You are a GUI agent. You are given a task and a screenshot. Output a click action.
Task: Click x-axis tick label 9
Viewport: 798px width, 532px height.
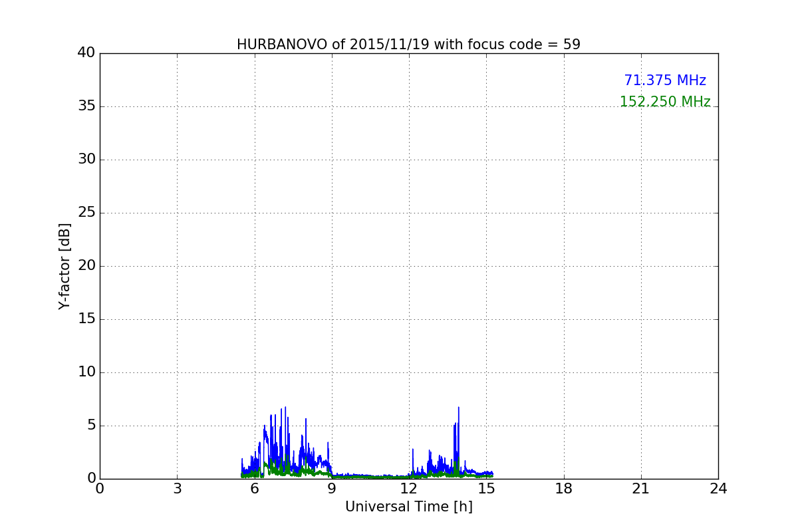tap(332, 489)
